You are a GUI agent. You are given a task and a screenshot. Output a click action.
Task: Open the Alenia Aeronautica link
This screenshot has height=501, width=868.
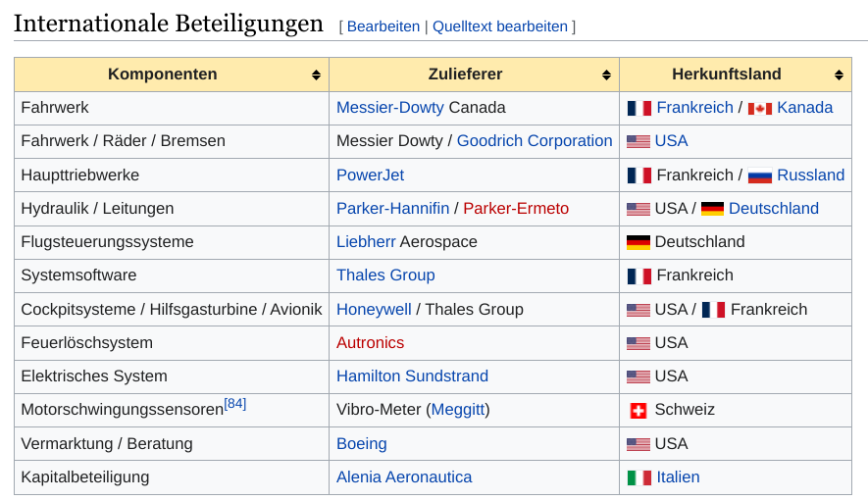point(403,477)
